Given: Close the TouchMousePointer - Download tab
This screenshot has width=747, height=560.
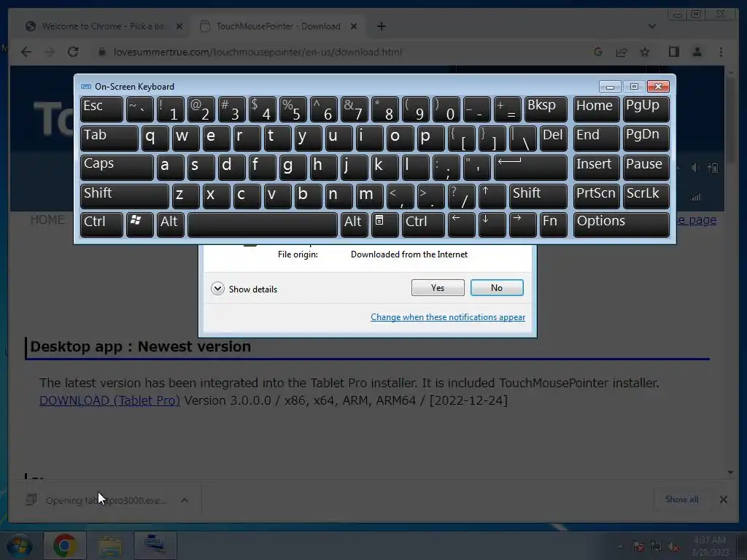Looking at the screenshot, I should (x=354, y=26).
